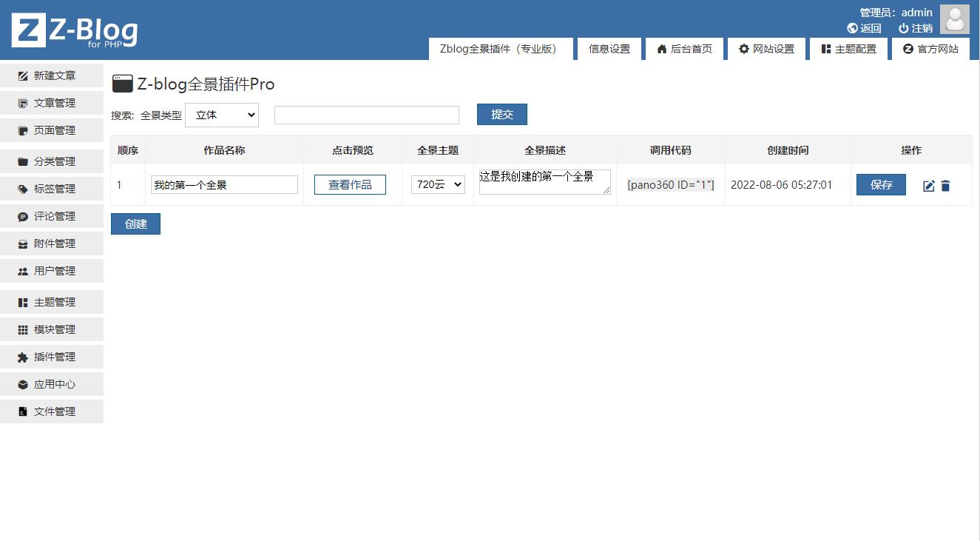Image resolution: width=980 pixels, height=541 pixels.
Task: Click the 保存 save button
Action: [881, 185]
